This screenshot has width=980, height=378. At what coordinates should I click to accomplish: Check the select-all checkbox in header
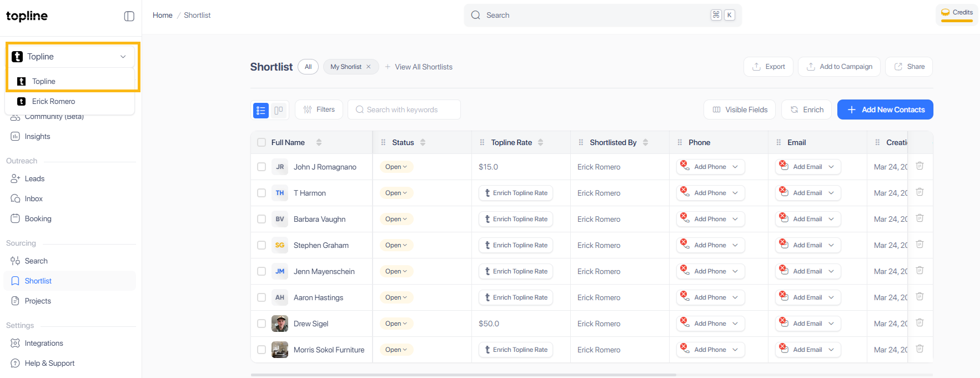(262, 142)
